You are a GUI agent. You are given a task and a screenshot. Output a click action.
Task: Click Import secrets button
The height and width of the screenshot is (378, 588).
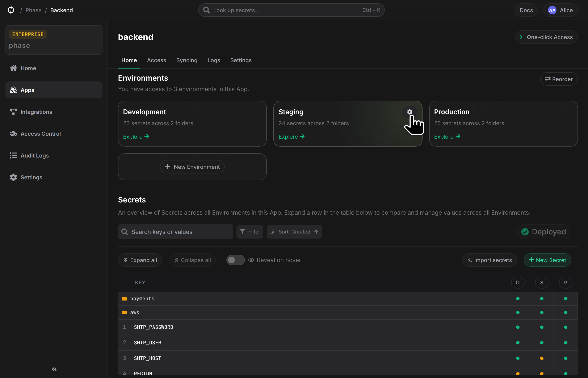pyautogui.click(x=489, y=260)
